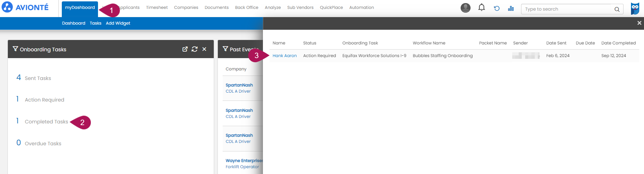Image resolution: width=644 pixels, height=174 pixels.
Task: Open the Documents menu
Action: pos(216,8)
